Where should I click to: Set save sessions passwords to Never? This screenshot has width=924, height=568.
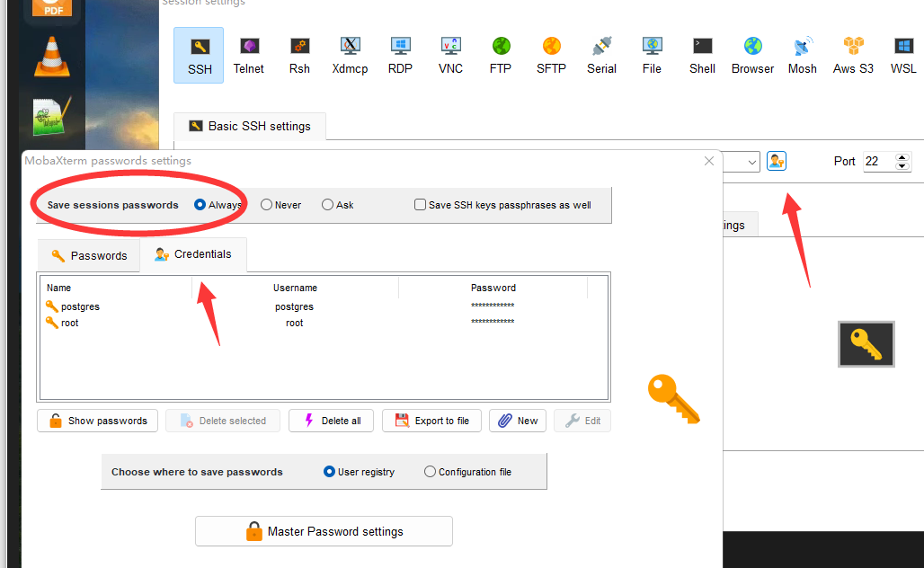pos(266,204)
